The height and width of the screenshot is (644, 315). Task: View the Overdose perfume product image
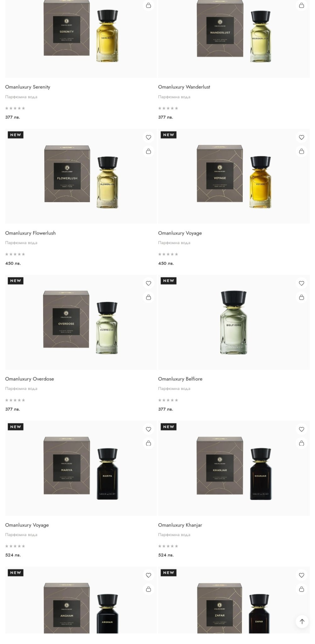click(x=81, y=322)
